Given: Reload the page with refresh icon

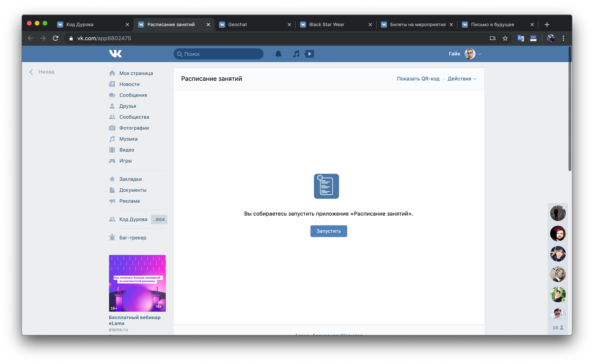Looking at the screenshot, I should 56,38.
